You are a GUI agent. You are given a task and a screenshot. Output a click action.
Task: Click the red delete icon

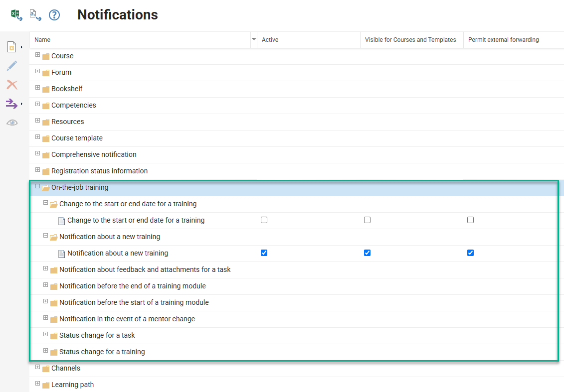pyautogui.click(x=11, y=85)
